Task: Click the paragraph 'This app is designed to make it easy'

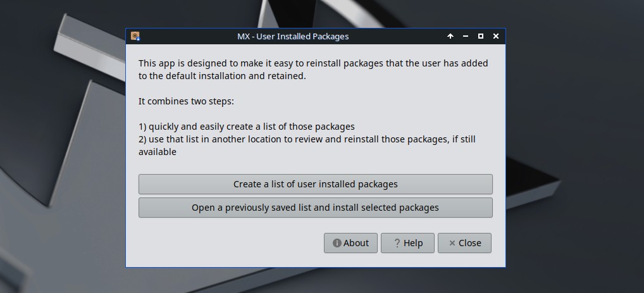Action: pos(313,70)
